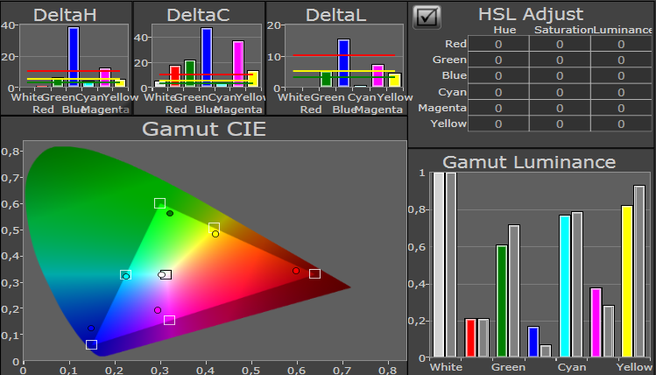
Task: Click the red target square in Gamut CIE
Action: [x=315, y=274]
